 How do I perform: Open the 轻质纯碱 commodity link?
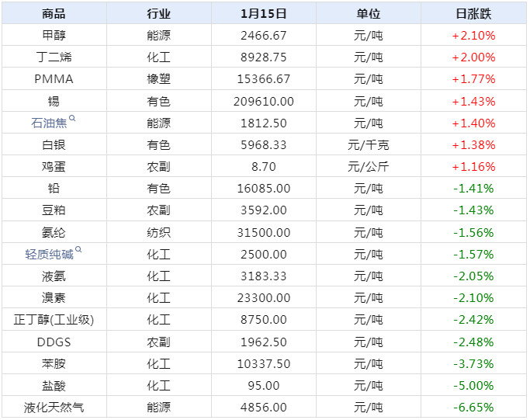pyautogui.click(x=50, y=255)
